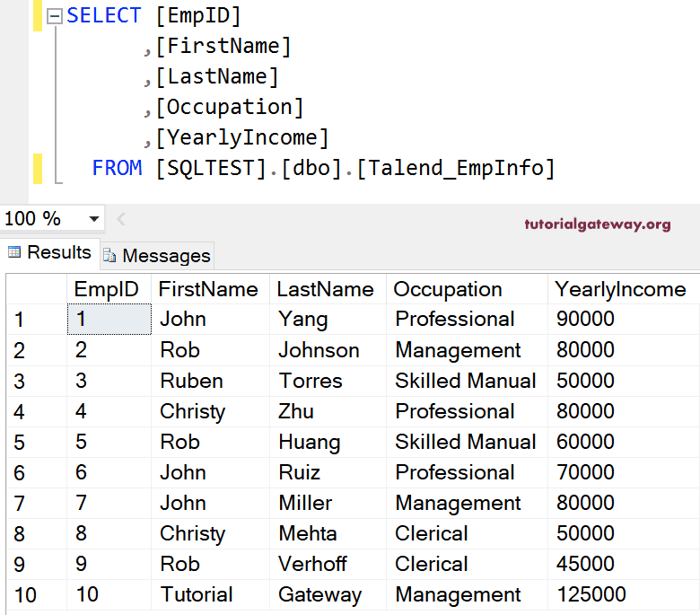Select the EmpID column header
700x615 pixels.
click(107, 289)
